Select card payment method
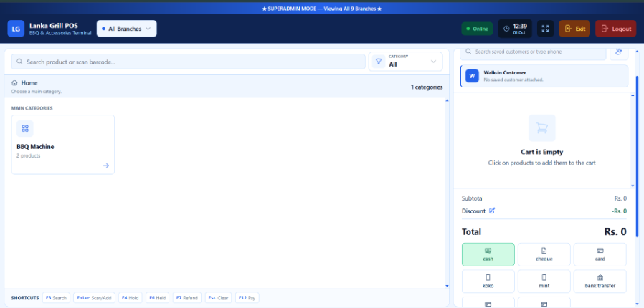644x308 pixels. pos(600,254)
